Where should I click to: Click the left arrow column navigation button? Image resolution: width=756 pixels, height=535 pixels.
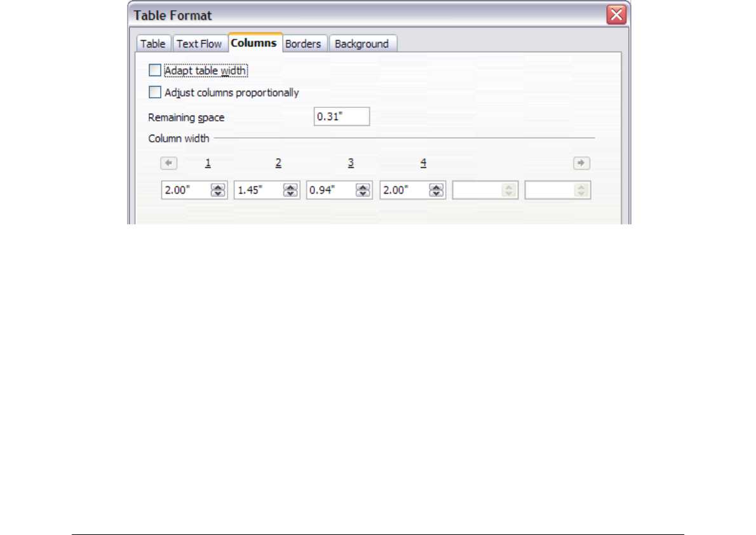[169, 163]
